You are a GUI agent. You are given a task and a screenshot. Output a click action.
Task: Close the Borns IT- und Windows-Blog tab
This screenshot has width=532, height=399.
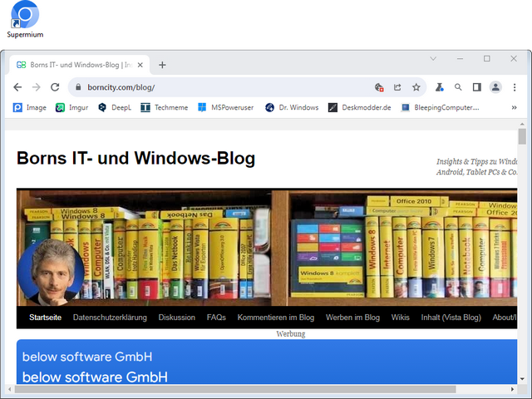[x=140, y=65]
